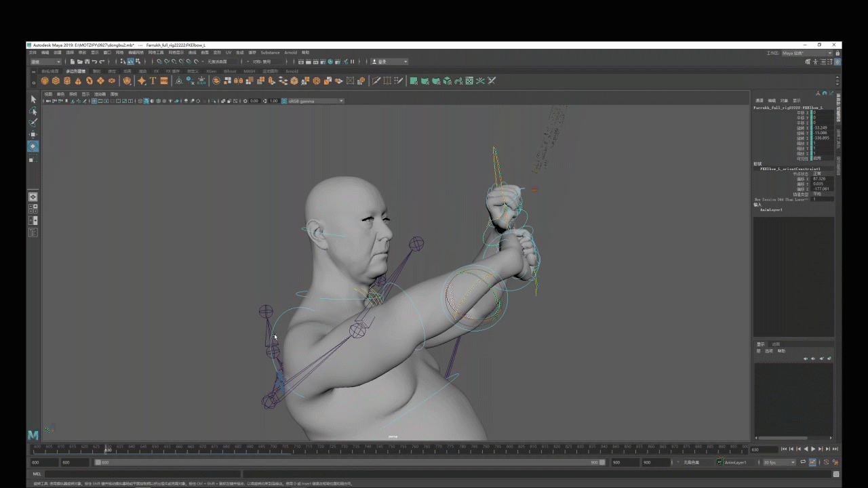Open the MASH shelf tab
This screenshot has height=488, width=868.
pyautogui.click(x=250, y=71)
